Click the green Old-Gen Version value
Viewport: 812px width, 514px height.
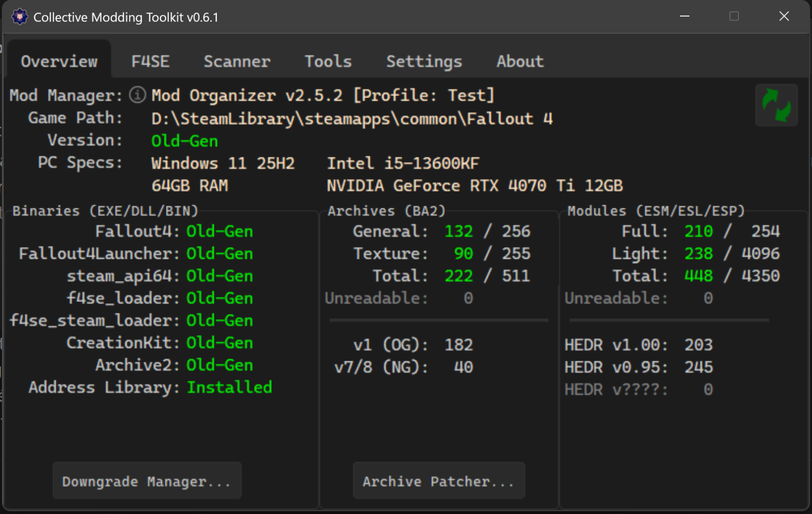point(185,141)
